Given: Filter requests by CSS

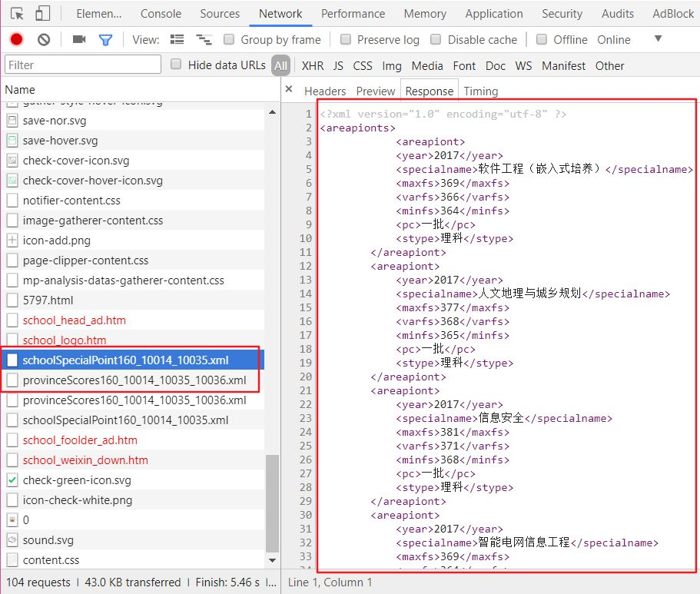Looking at the screenshot, I should click(363, 65).
